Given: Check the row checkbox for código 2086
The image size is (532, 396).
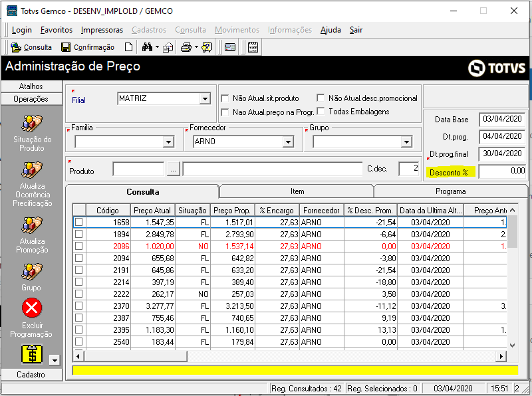Looking at the screenshot, I should click(78, 246).
